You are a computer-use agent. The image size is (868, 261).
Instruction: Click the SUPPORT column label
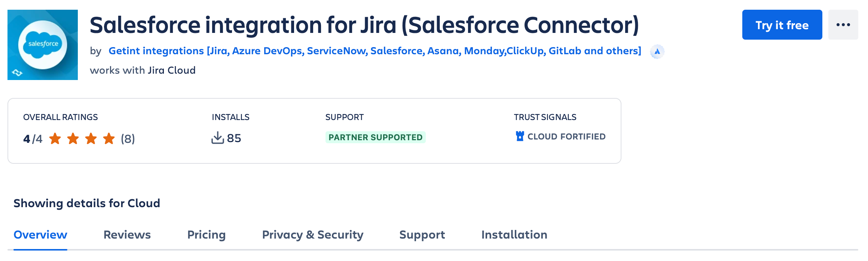(344, 117)
